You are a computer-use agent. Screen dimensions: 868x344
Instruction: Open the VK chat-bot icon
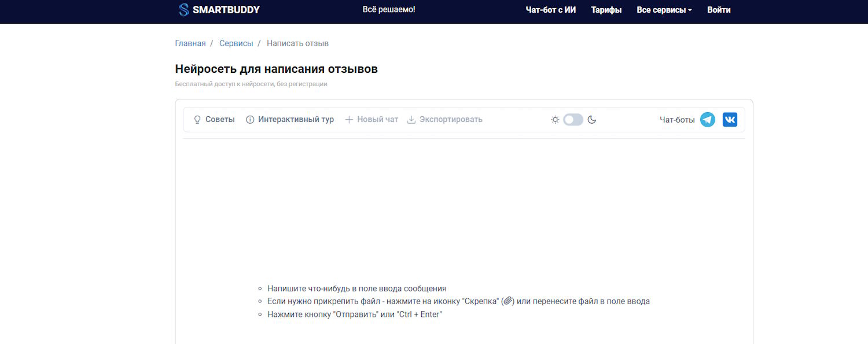730,120
